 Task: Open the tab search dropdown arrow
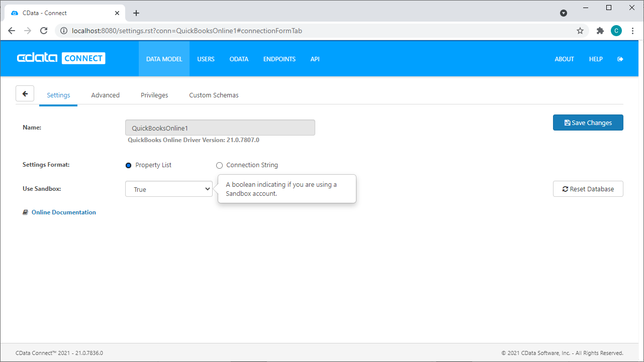click(564, 13)
